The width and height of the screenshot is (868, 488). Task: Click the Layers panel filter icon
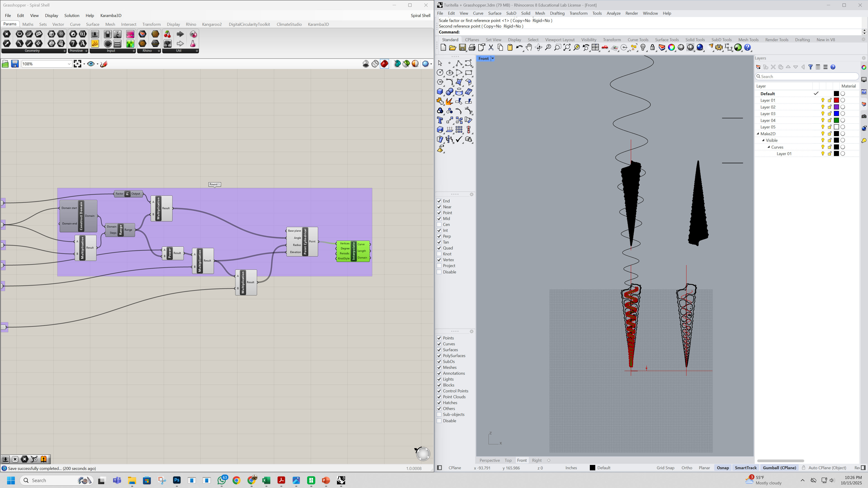click(810, 67)
